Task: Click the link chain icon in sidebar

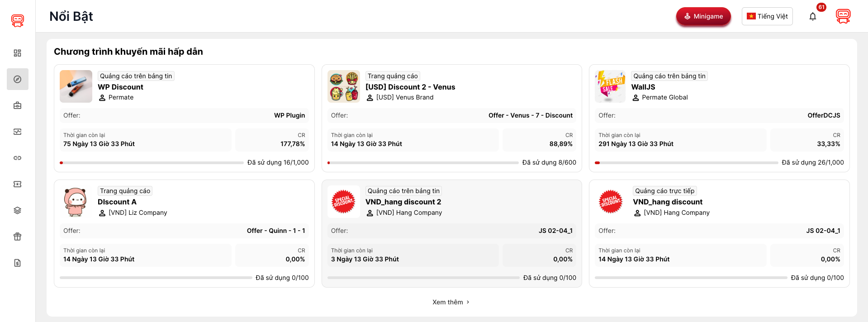Action: 17,158
